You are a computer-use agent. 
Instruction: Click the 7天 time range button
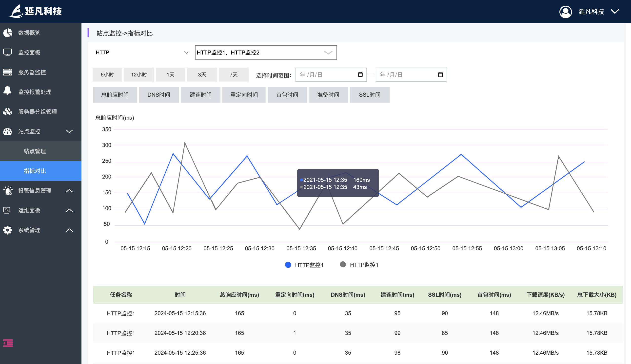(234, 74)
